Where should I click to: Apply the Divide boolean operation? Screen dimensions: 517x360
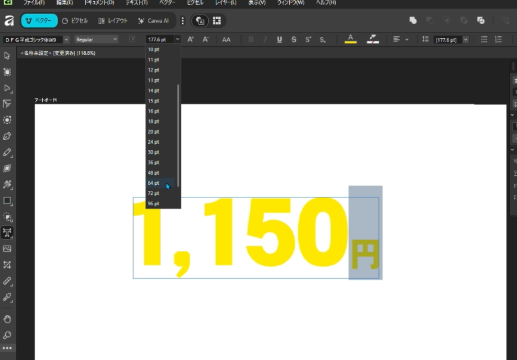[x=481, y=20]
